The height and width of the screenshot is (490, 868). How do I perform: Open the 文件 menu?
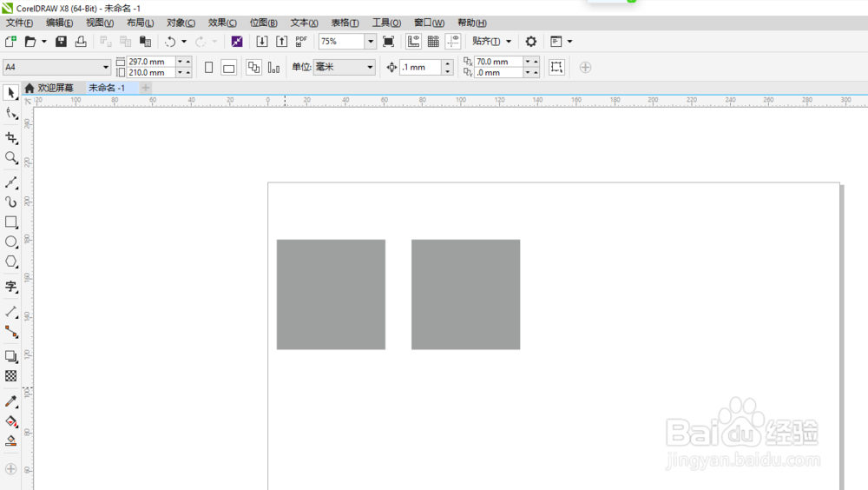click(x=19, y=23)
